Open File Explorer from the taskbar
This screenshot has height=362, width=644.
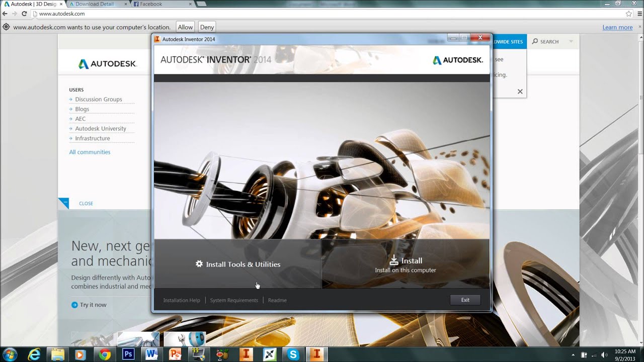(x=57, y=354)
